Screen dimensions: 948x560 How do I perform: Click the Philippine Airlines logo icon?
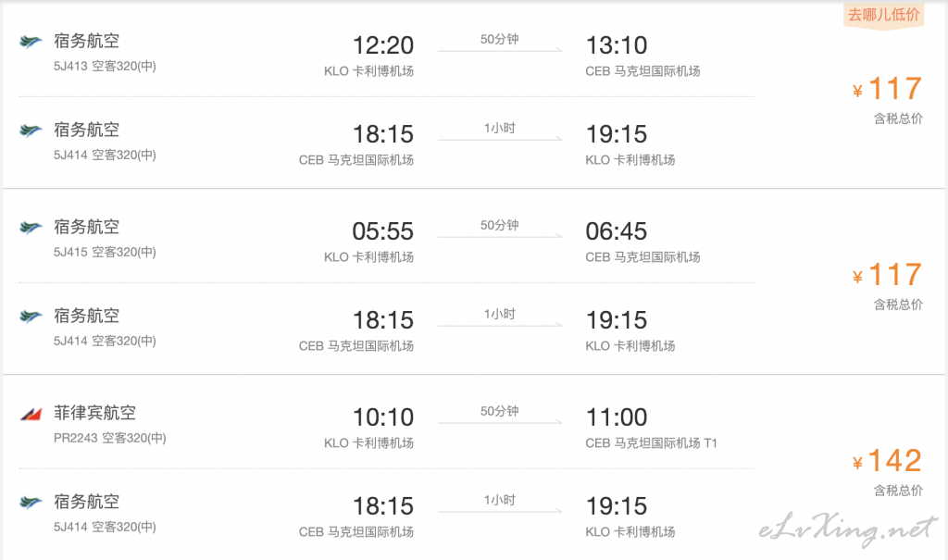(x=31, y=415)
